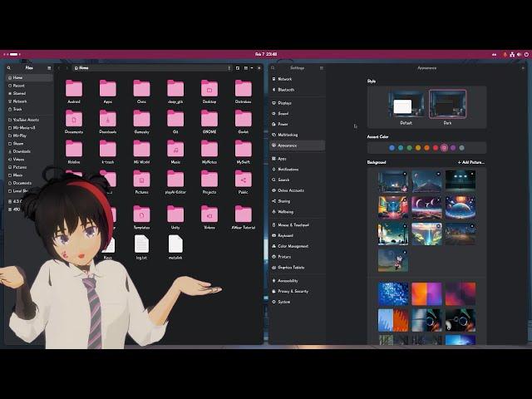Choose the blue accent color

[392, 148]
